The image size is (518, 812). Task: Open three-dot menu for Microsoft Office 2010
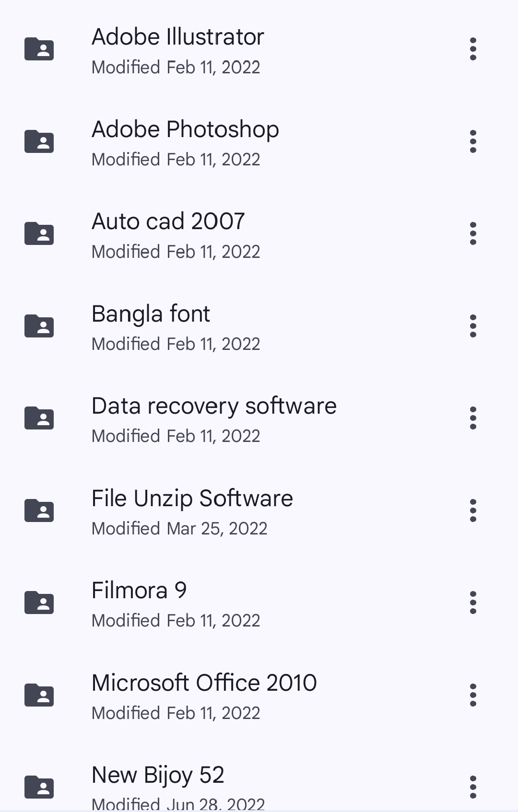click(473, 695)
